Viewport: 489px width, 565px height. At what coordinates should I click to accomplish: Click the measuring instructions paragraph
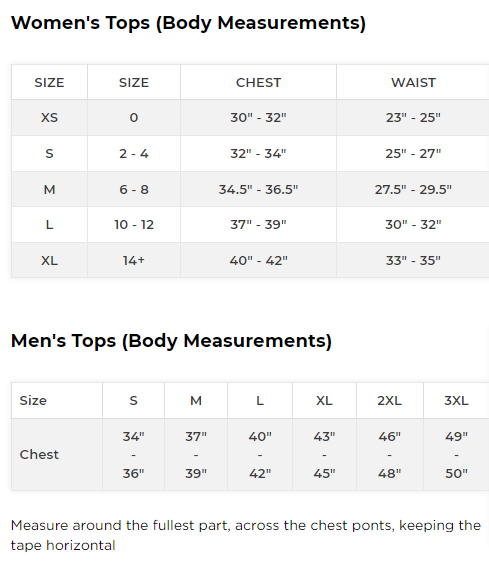point(246,535)
